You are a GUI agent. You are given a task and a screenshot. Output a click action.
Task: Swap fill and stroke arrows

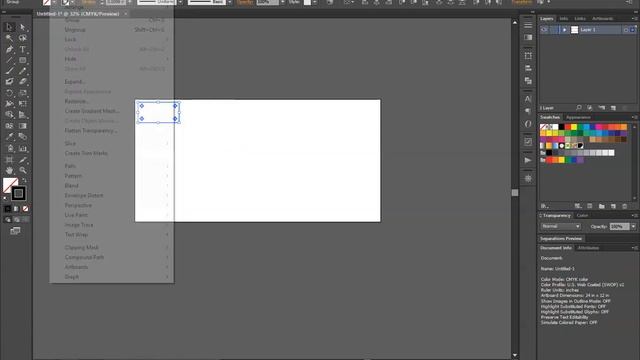pos(24,180)
